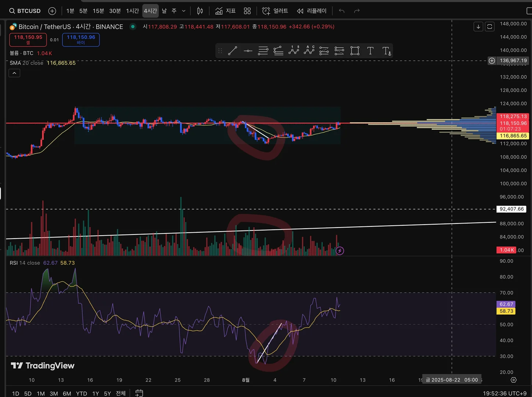The width and height of the screenshot is (532, 397).
Task: Open the 지표 indicators menu
Action: point(225,11)
